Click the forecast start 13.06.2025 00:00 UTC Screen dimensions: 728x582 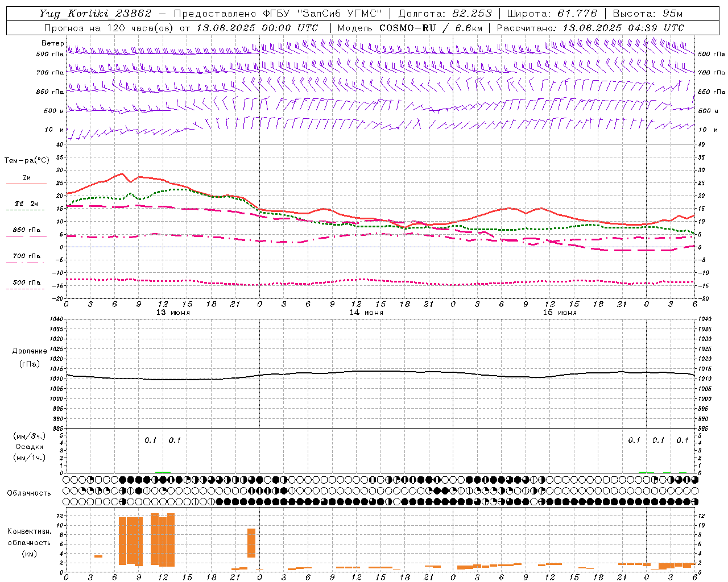(x=257, y=28)
